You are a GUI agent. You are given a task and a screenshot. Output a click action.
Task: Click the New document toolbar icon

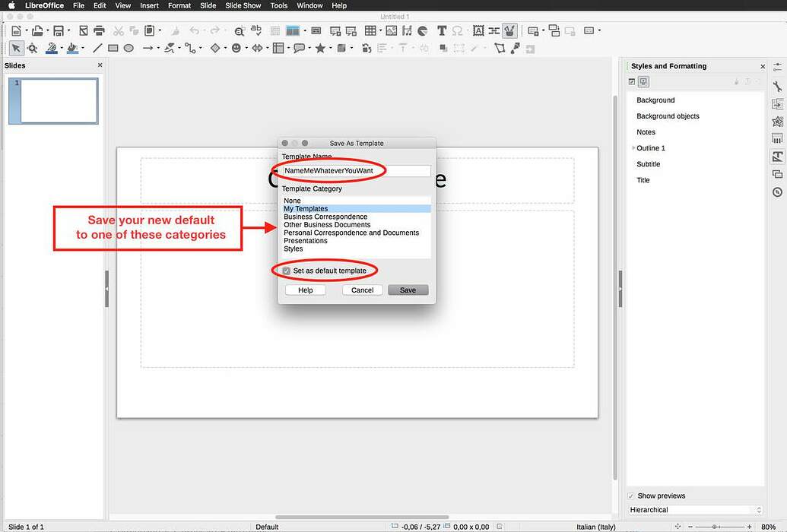pos(16,30)
